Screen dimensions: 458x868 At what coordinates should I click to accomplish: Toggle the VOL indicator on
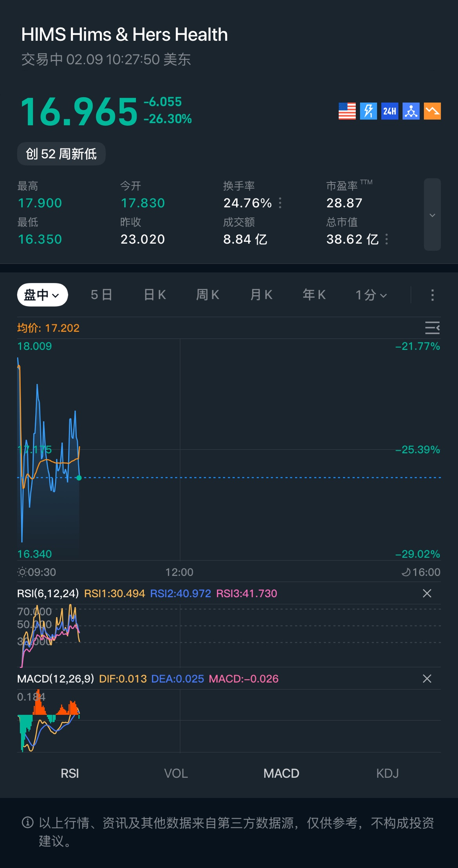pyautogui.click(x=176, y=773)
